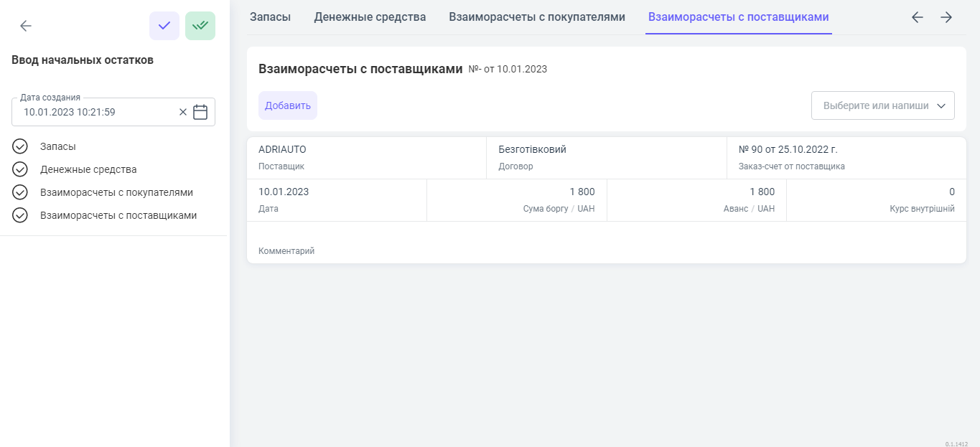
Task: Toggle Взаиморасчеты с поставщиками check circle
Action: click(20, 215)
